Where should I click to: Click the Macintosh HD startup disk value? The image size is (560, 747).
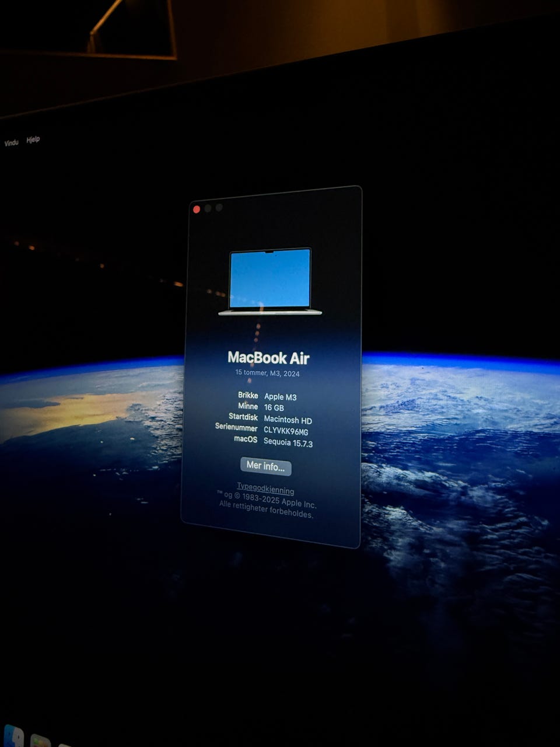[288, 420]
